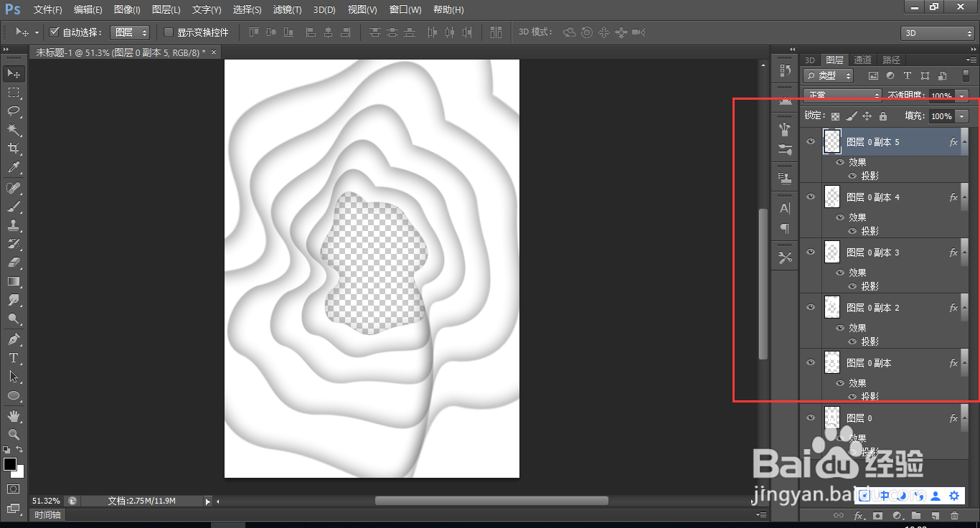The width and height of the screenshot is (980, 528).
Task: Select the Rectangular Marquee tool
Action: point(14,93)
